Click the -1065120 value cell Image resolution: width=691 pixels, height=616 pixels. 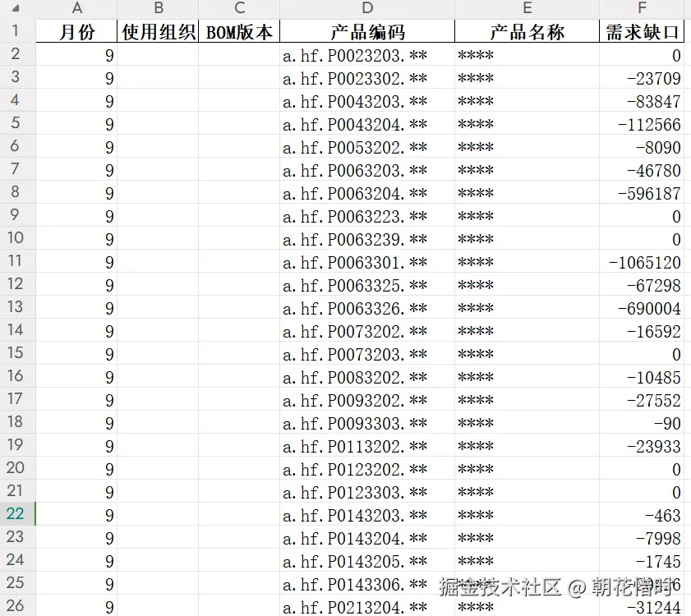point(642,261)
